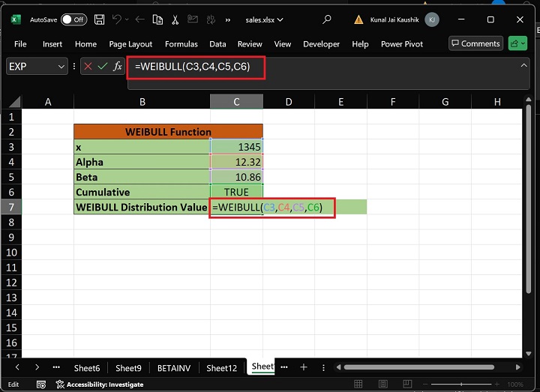The height and width of the screenshot is (392, 540).
Task: Click next sheet navigation arrow
Action: point(37,367)
